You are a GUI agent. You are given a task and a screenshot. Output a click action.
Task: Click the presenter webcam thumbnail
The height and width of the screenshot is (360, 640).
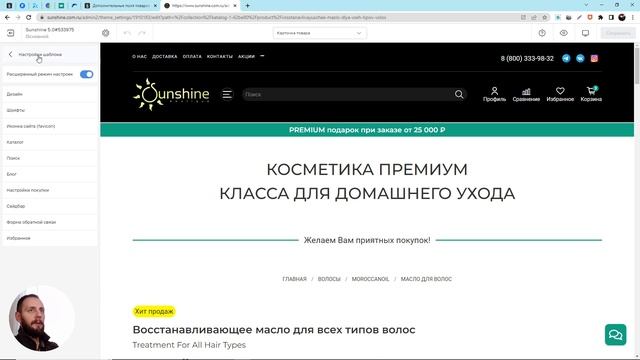42,318
